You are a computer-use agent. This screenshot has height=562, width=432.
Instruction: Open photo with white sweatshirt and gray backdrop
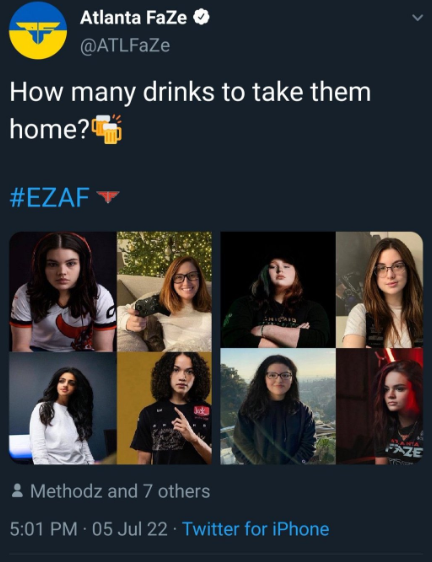63,408
